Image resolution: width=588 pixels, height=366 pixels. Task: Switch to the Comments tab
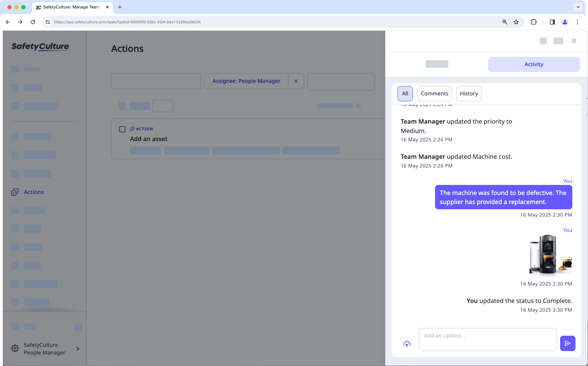tap(434, 93)
